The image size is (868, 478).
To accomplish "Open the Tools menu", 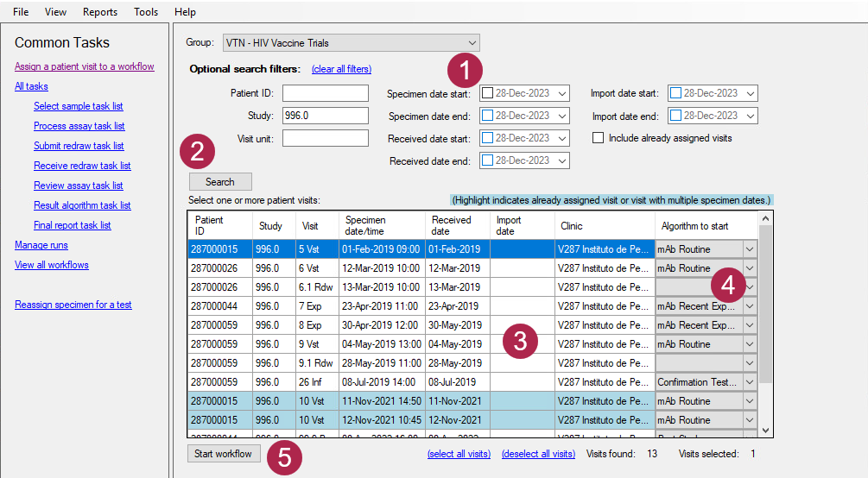I will [146, 12].
